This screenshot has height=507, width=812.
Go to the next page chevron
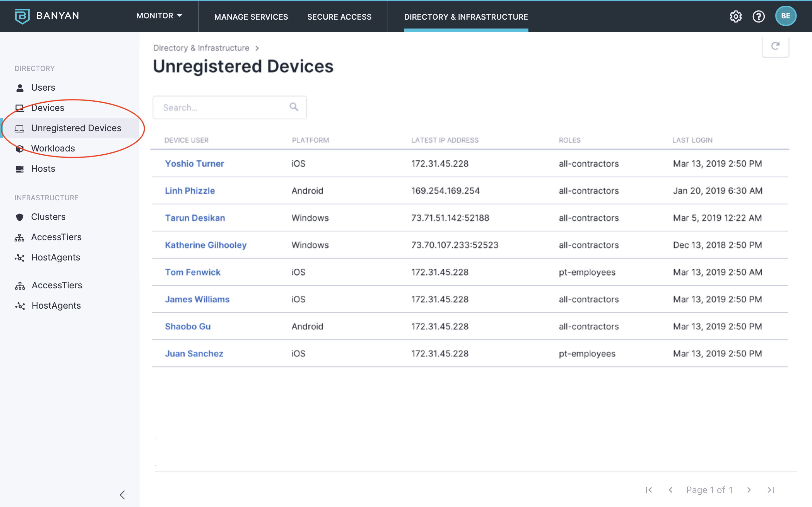(x=749, y=490)
